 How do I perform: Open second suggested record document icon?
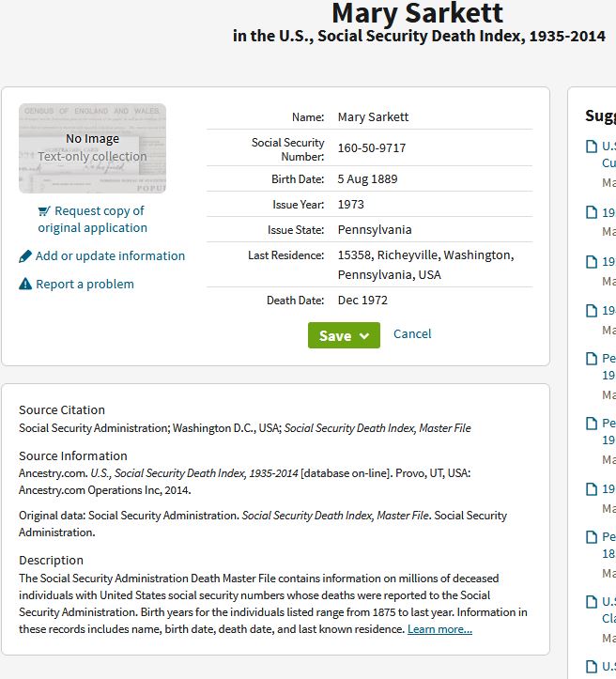pos(592,212)
